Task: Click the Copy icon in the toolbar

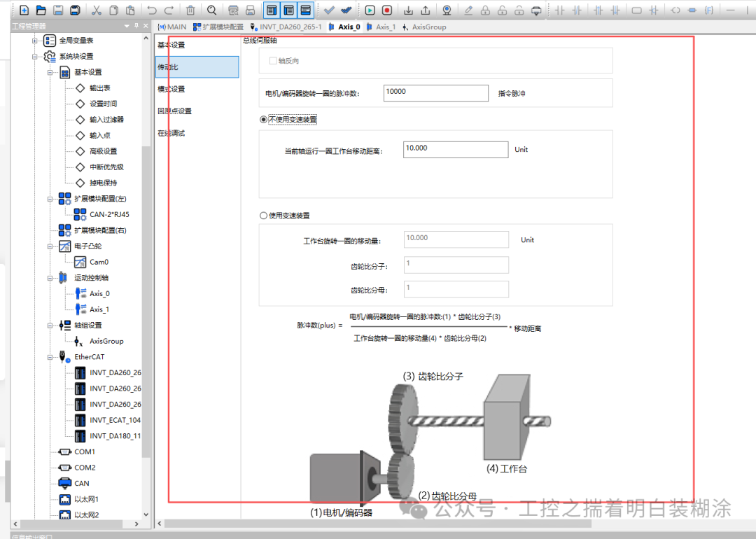Action: pyautogui.click(x=113, y=10)
